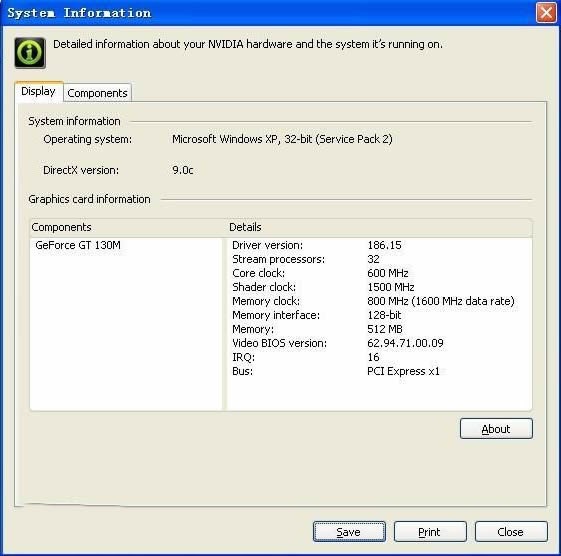Save the system information

[349, 532]
